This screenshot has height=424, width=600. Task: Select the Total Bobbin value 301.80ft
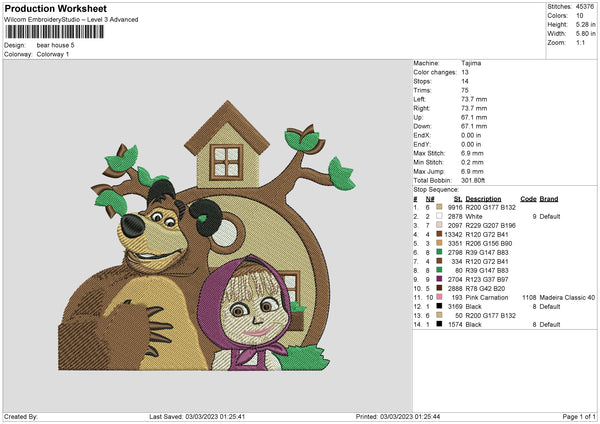473,181
